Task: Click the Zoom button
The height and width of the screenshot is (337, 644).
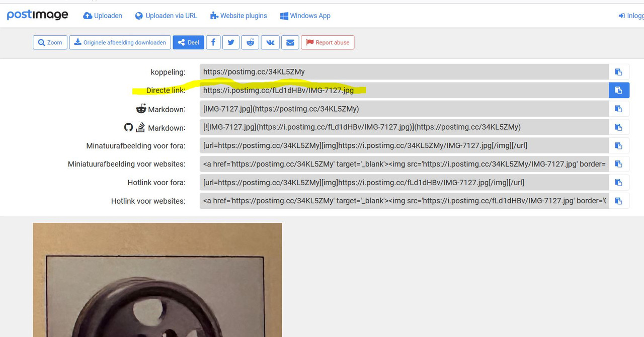Action: [50, 42]
